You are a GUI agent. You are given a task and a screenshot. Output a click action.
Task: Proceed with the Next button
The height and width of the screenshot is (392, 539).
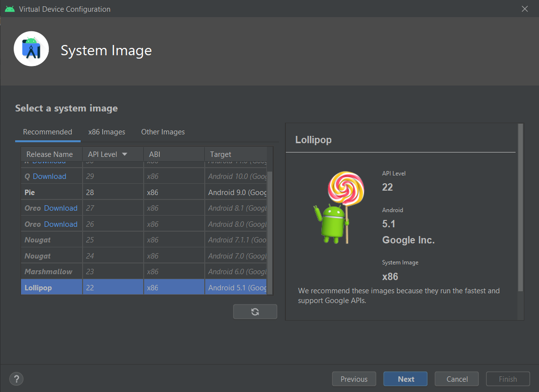406,379
